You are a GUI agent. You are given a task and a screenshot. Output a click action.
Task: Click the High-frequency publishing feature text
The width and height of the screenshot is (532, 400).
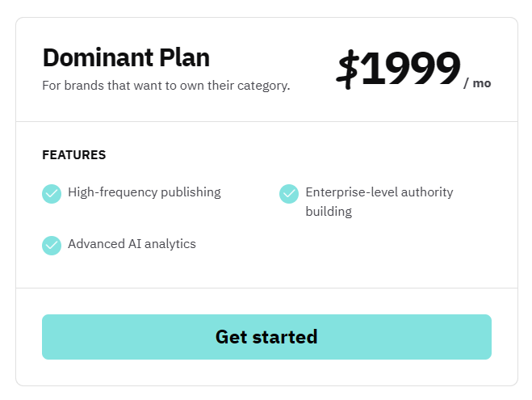(145, 192)
